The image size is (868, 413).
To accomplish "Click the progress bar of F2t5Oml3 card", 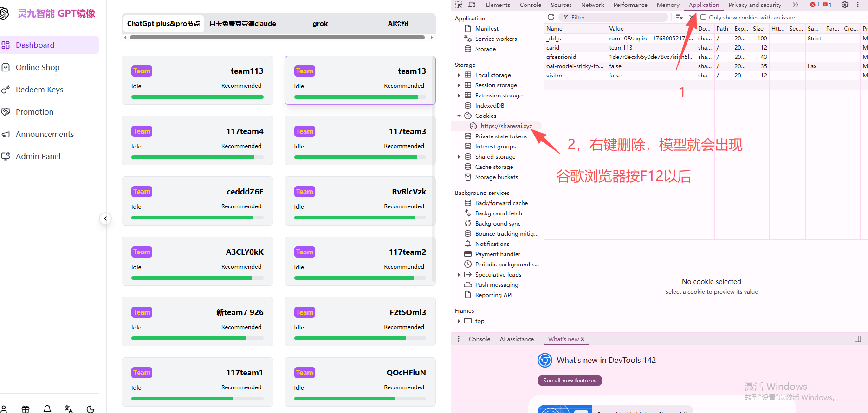I will pyautogui.click(x=360, y=338).
